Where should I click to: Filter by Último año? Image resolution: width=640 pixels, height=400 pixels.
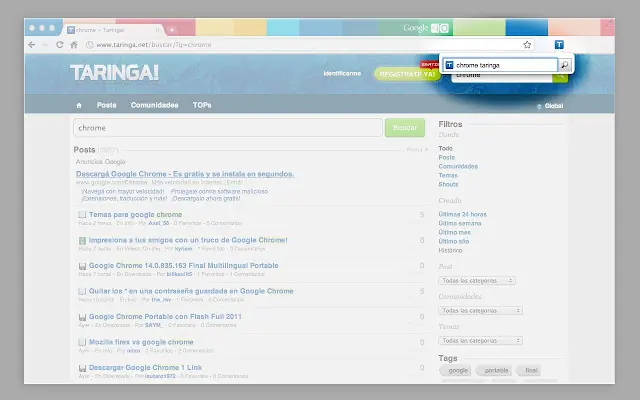[453, 241]
